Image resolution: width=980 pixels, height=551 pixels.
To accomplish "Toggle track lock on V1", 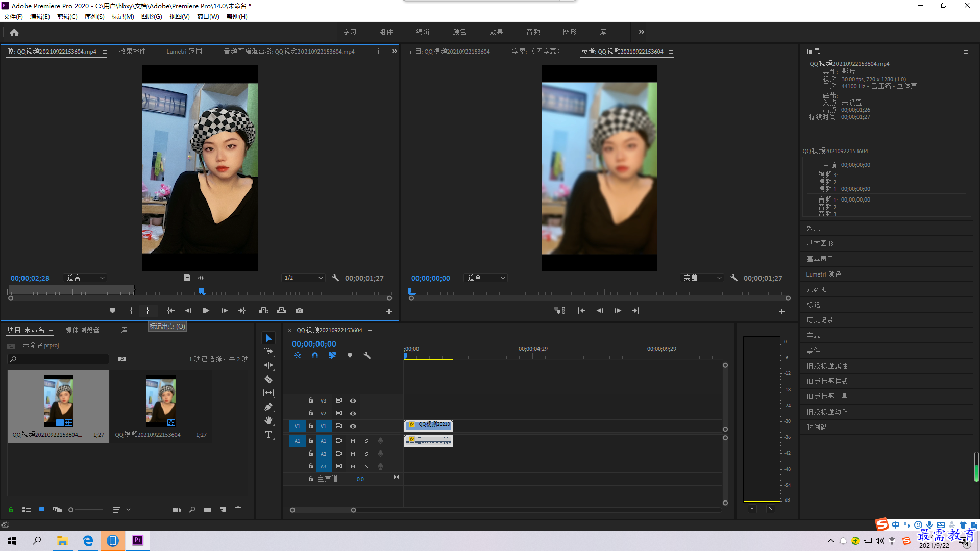I will [310, 426].
